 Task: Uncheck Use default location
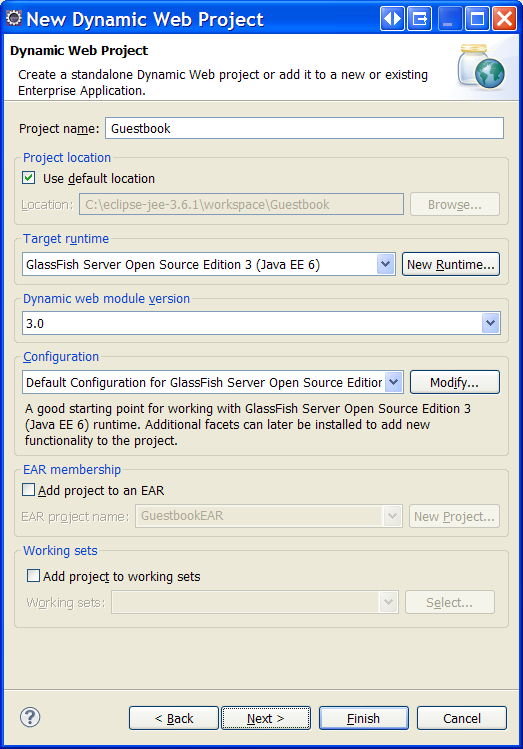[x=29, y=178]
